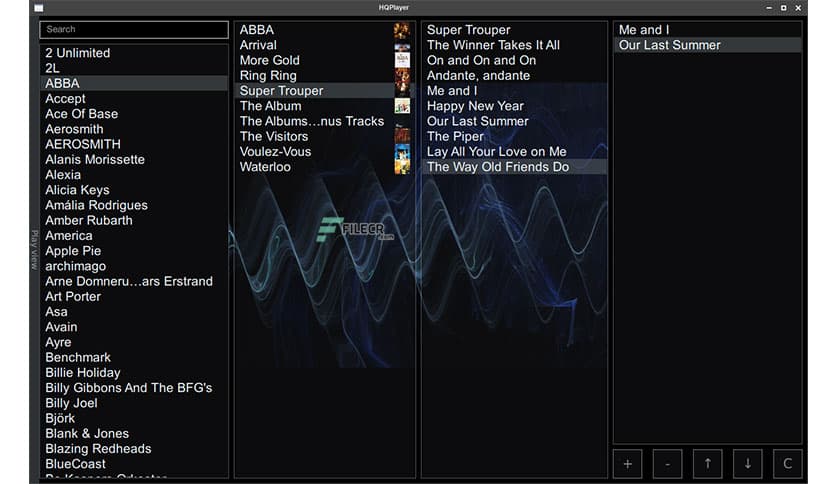Select track The Way Old Friends Do

515,167
